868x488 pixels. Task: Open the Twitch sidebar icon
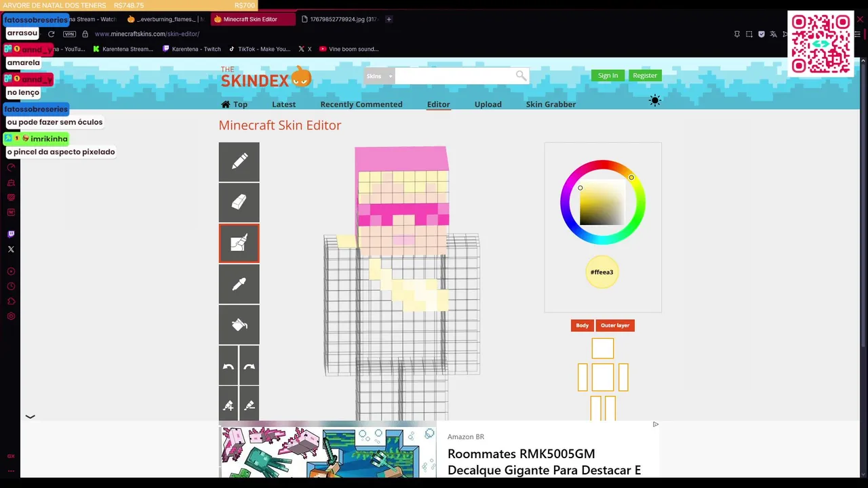click(11, 234)
